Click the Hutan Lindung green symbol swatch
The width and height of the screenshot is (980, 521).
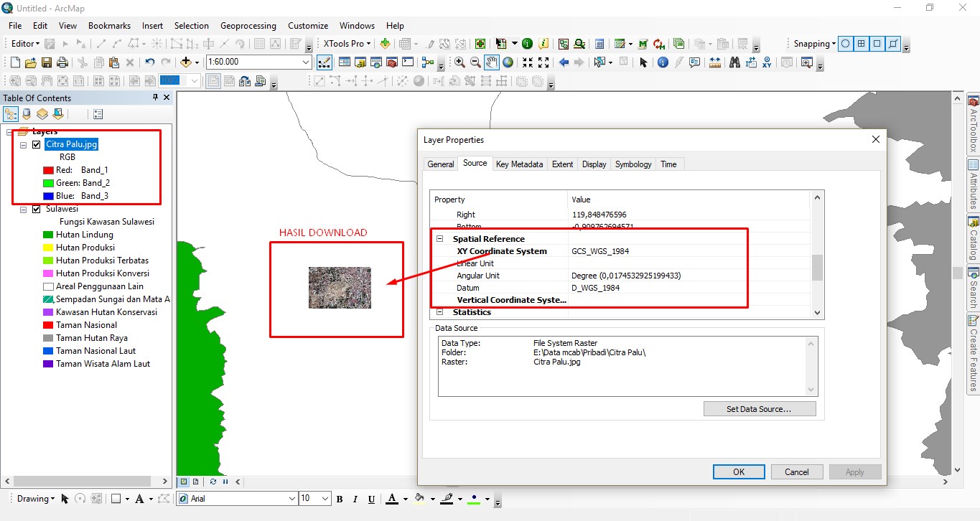point(48,235)
